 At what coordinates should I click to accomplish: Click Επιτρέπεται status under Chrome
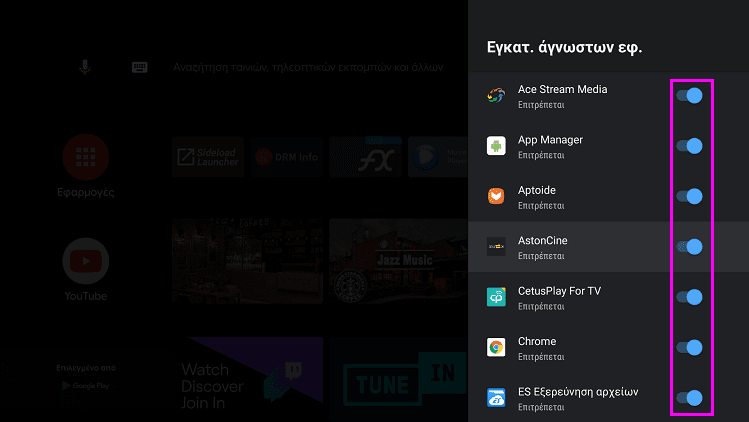(x=541, y=357)
